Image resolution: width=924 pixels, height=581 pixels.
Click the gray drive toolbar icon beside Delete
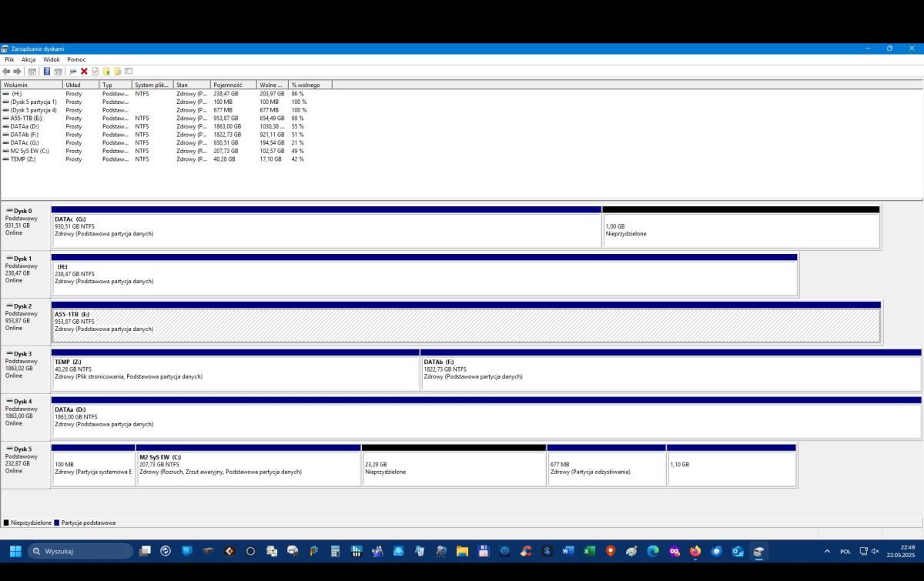pos(73,72)
